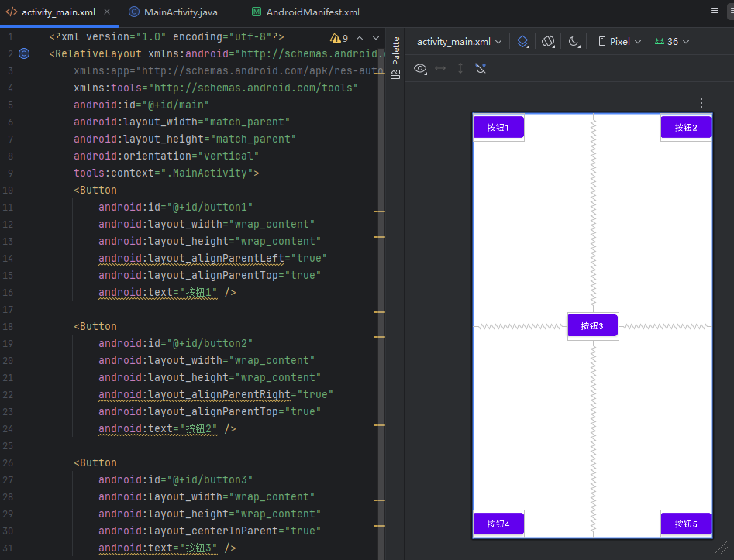Select 按钮5 in the preview
Screen dimensions: 734x560
[686, 524]
